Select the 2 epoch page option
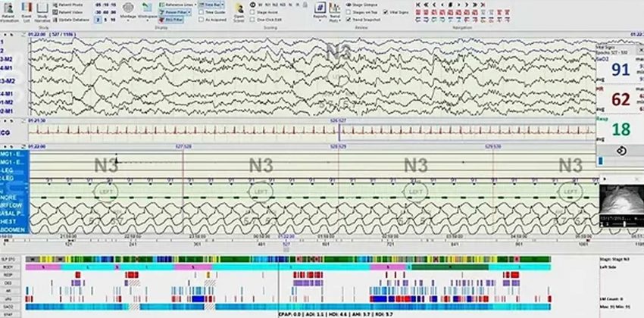The width and height of the screenshot is (644, 318). (x=98, y=20)
